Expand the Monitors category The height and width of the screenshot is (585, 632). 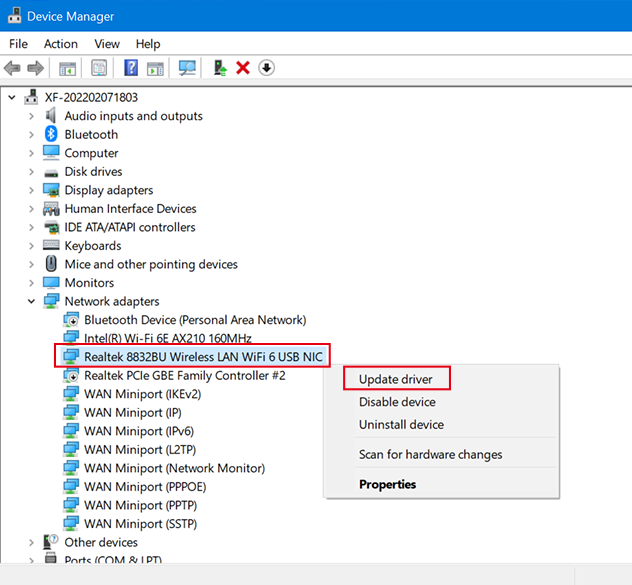coord(31,283)
